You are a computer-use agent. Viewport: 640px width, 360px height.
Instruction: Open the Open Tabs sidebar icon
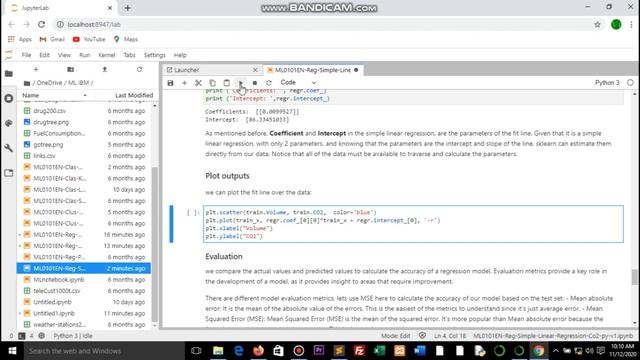coord(9,173)
